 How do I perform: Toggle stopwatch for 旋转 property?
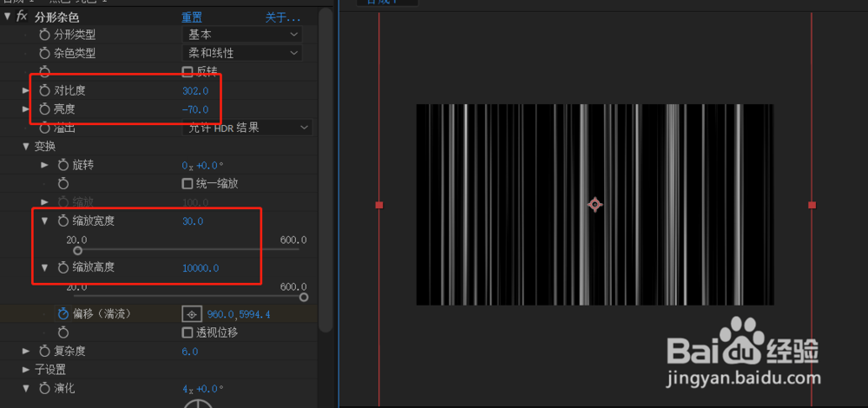point(63,165)
